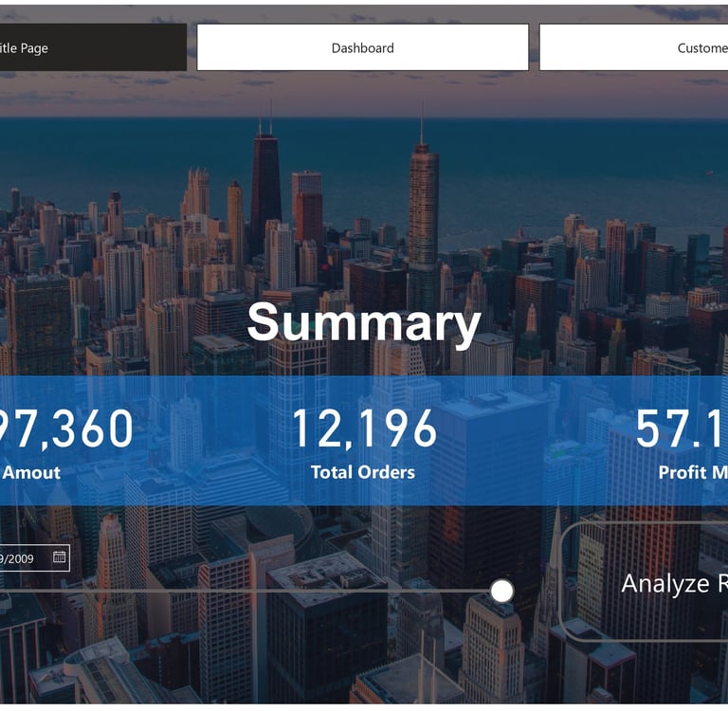Select the 97,360 amount value
The height and width of the screenshot is (711, 728).
66,428
